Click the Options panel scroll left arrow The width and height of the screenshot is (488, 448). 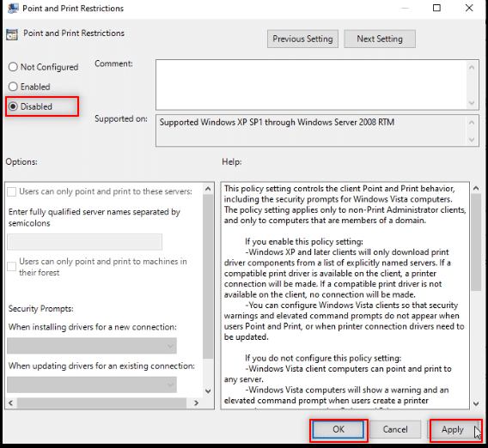[x=10, y=403]
